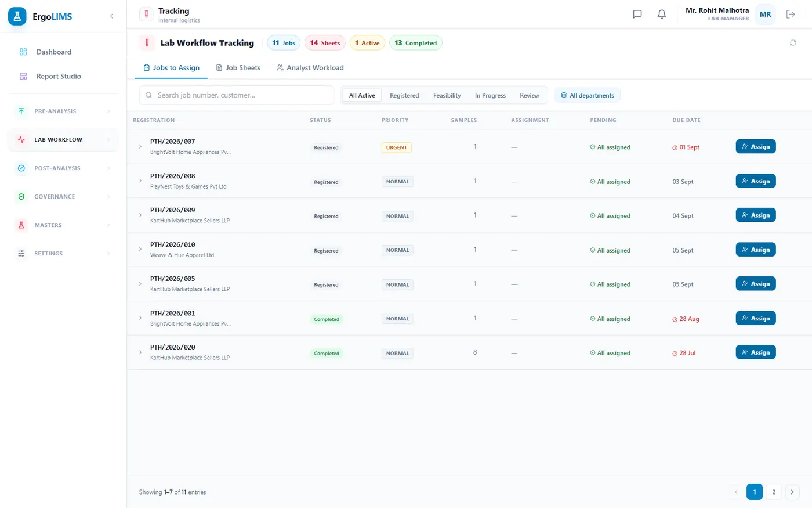Image resolution: width=812 pixels, height=508 pixels.
Task: Assign job PTH/2026/008
Action: coord(756,181)
